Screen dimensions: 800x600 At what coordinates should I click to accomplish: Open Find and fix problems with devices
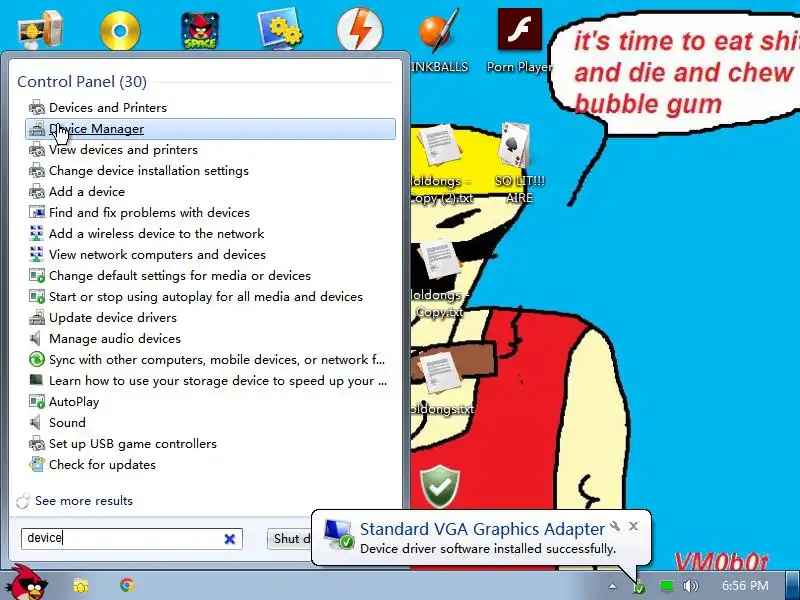210,212
